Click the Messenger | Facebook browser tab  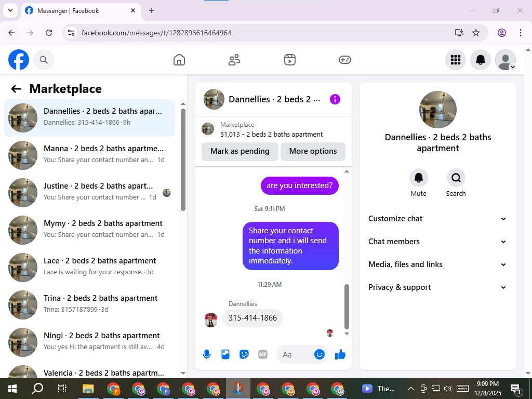click(x=81, y=10)
